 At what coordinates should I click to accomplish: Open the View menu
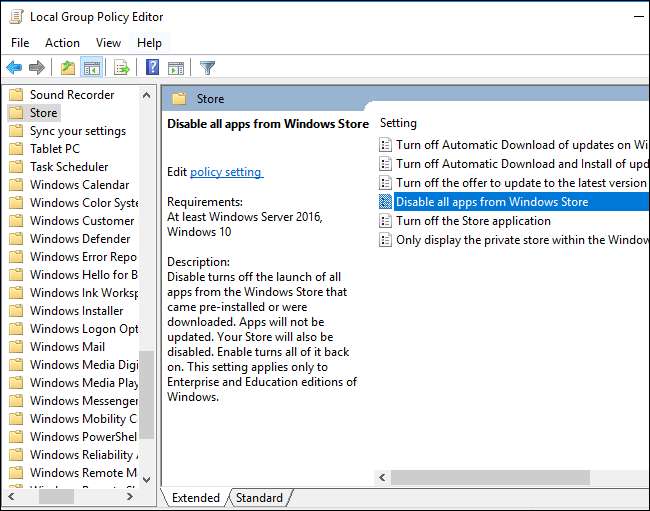tap(108, 43)
